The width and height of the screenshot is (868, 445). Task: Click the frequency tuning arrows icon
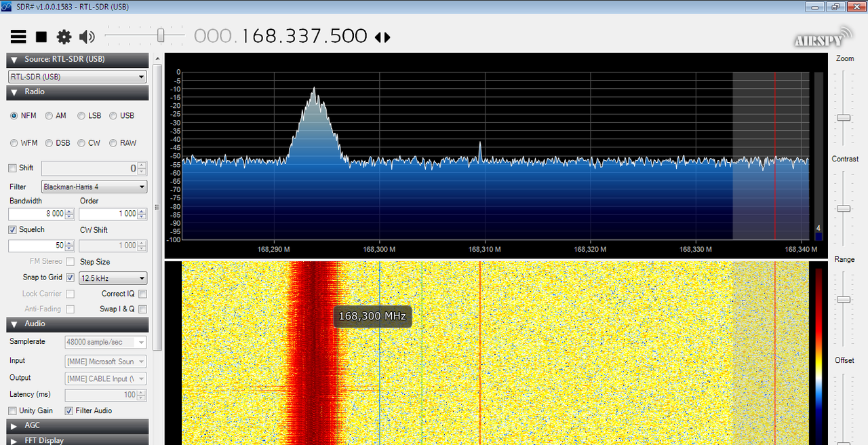click(383, 37)
